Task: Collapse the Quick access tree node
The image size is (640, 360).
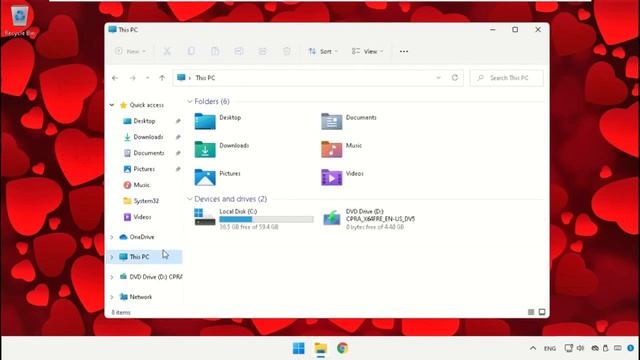Action: [x=111, y=105]
